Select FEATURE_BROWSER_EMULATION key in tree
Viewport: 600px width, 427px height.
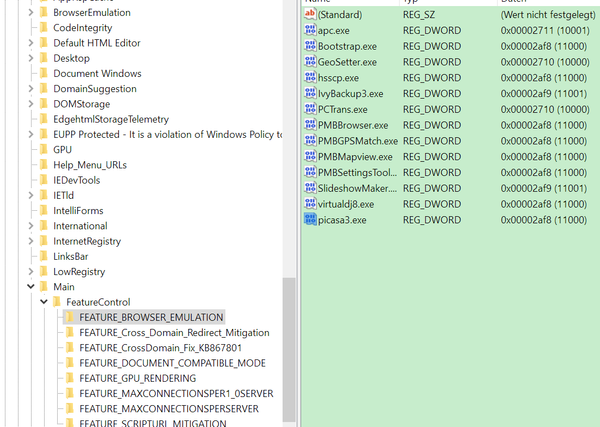[x=151, y=317]
